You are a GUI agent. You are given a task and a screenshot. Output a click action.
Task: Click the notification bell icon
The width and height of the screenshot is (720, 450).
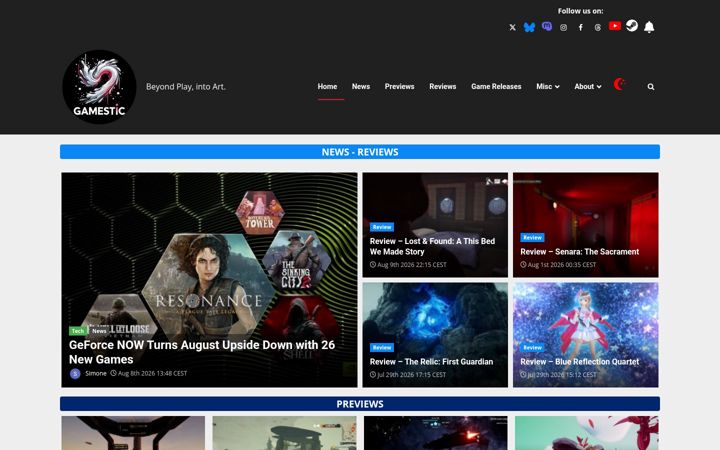coord(649,27)
